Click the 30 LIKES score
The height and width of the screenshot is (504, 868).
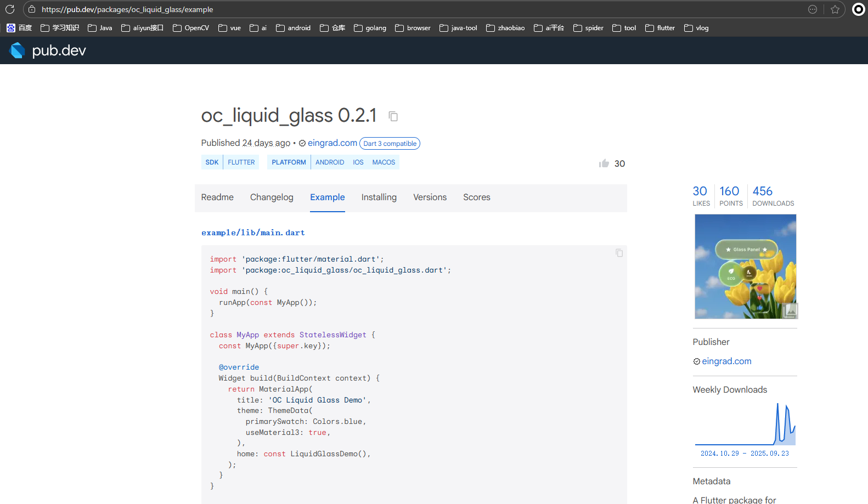pyautogui.click(x=701, y=196)
